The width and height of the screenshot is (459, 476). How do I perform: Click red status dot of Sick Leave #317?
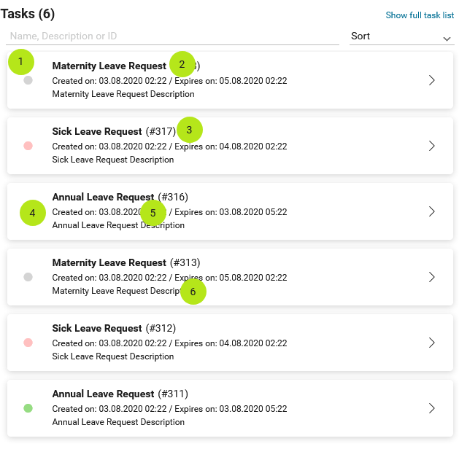(28, 146)
